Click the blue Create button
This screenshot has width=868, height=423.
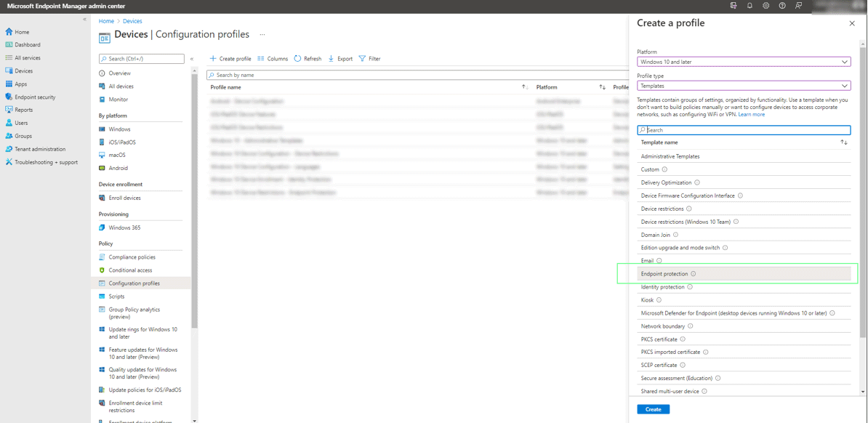click(653, 409)
